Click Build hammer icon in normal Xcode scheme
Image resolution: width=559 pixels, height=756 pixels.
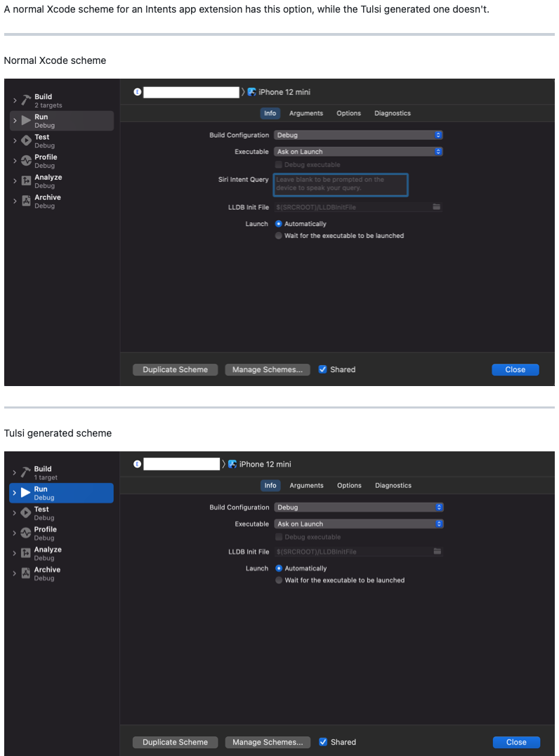pos(26,100)
